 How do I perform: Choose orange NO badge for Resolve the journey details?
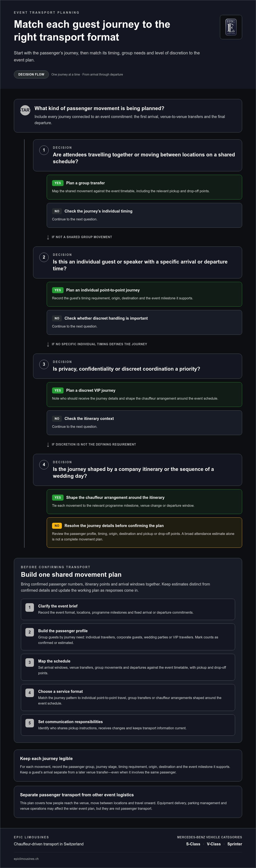click(x=57, y=526)
